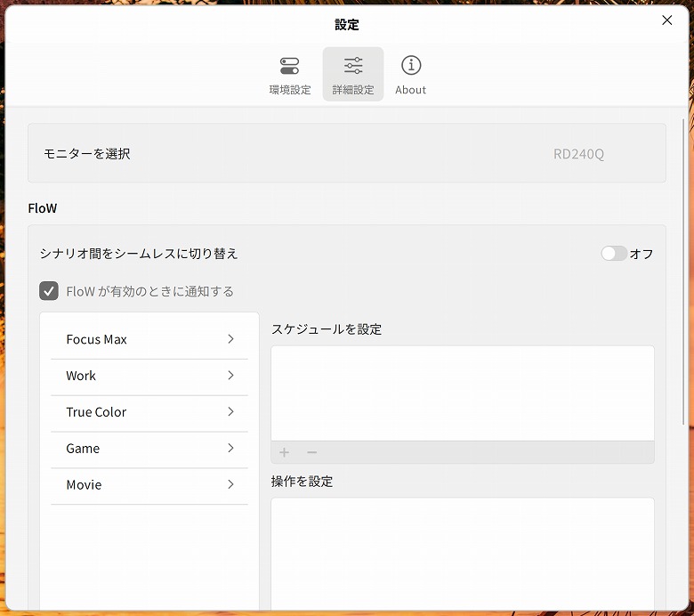Click the 詳細設定 sliders icon
Viewport: 694px width, 616px height.
353,66
